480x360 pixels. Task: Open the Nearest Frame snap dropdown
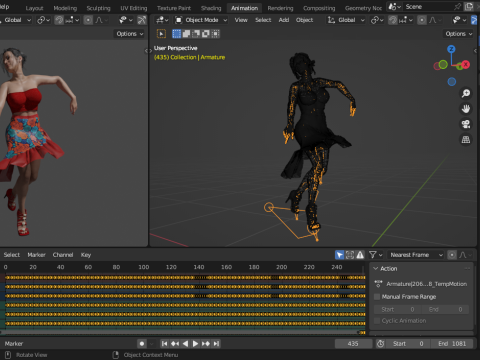click(416, 255)
